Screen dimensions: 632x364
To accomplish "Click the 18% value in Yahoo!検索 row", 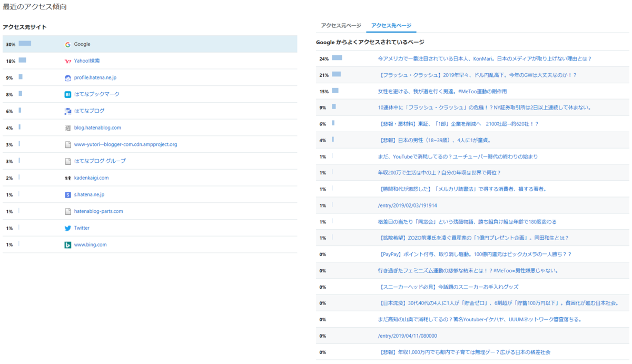I will [x=11, y=61].
